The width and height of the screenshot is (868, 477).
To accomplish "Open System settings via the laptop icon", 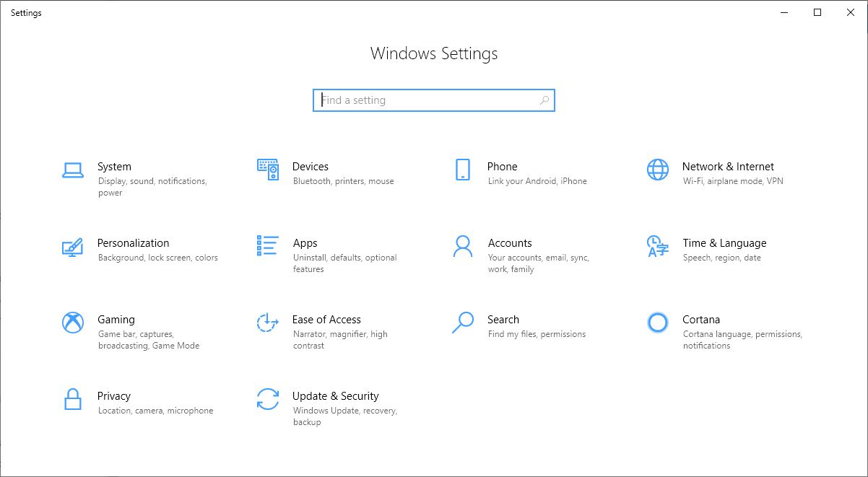I will click(x=72, y=171).
